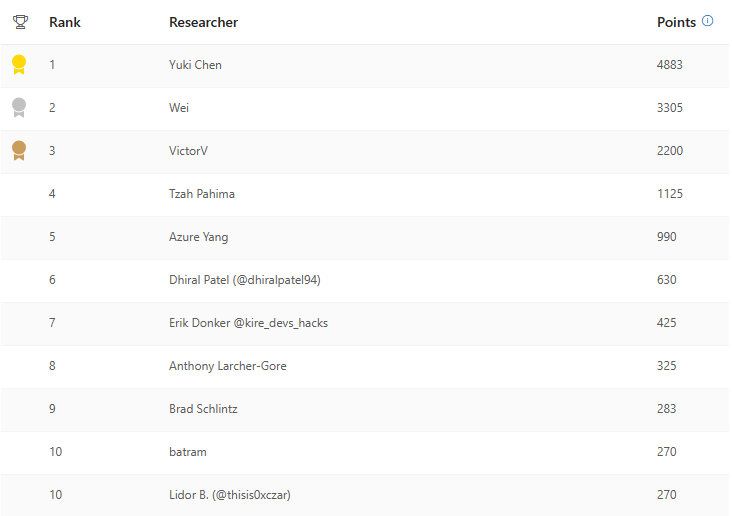Select the Azure Yang row
The image size is (732, 516).
point(198,237)
